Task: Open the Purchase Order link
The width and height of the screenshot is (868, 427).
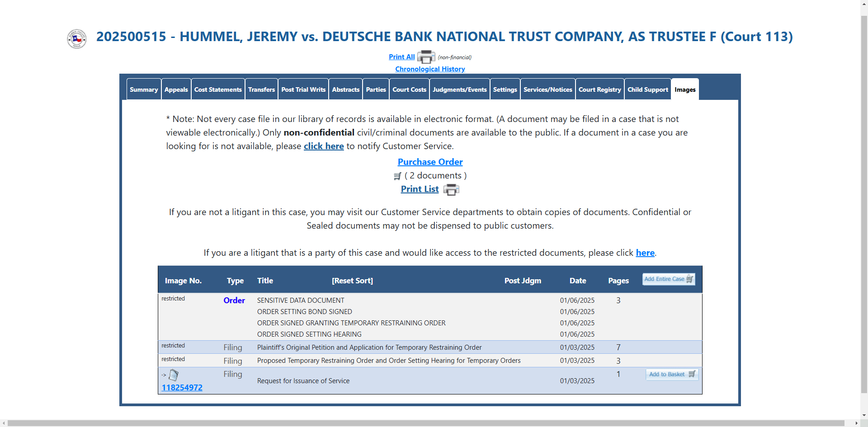Action: pyautogui.click(x=430, y=162)
